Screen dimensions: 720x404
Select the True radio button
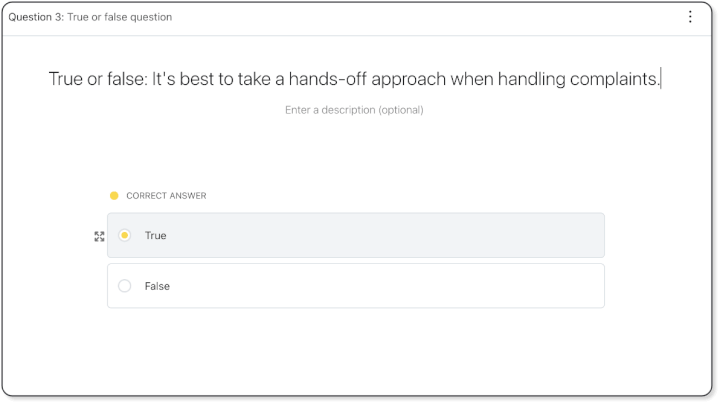click(x=125, y=236)
